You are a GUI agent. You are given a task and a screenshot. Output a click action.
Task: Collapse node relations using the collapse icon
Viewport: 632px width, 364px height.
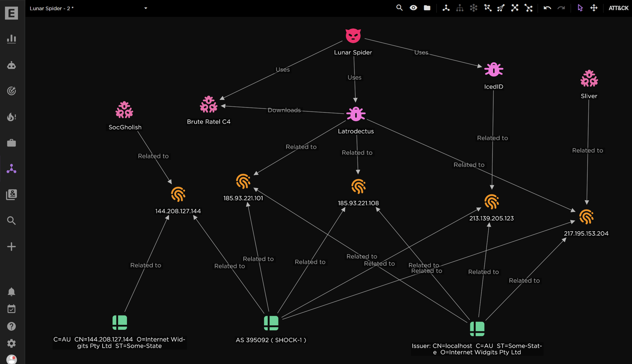pyautogui.click(x=528, y=8)
